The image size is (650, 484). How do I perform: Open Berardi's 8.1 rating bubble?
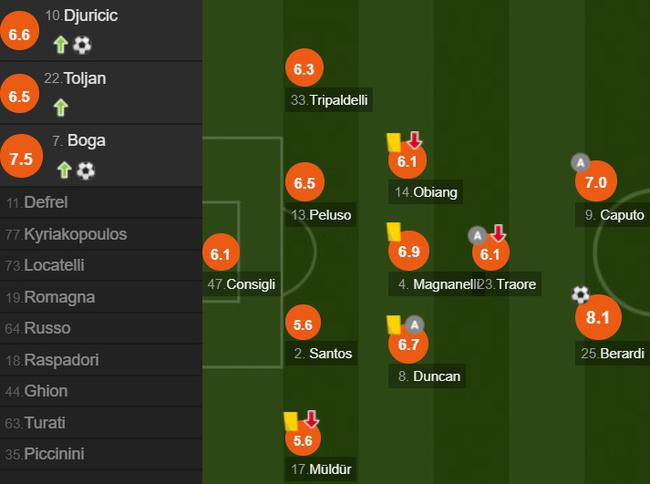pos(598,318)
